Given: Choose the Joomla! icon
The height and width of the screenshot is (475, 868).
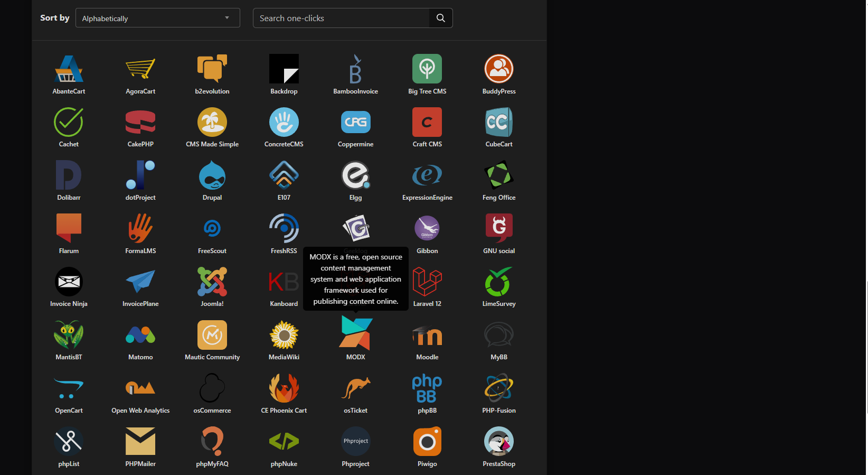Looking at the screenshot, I should pyautogui.click(x=212, y=282).
